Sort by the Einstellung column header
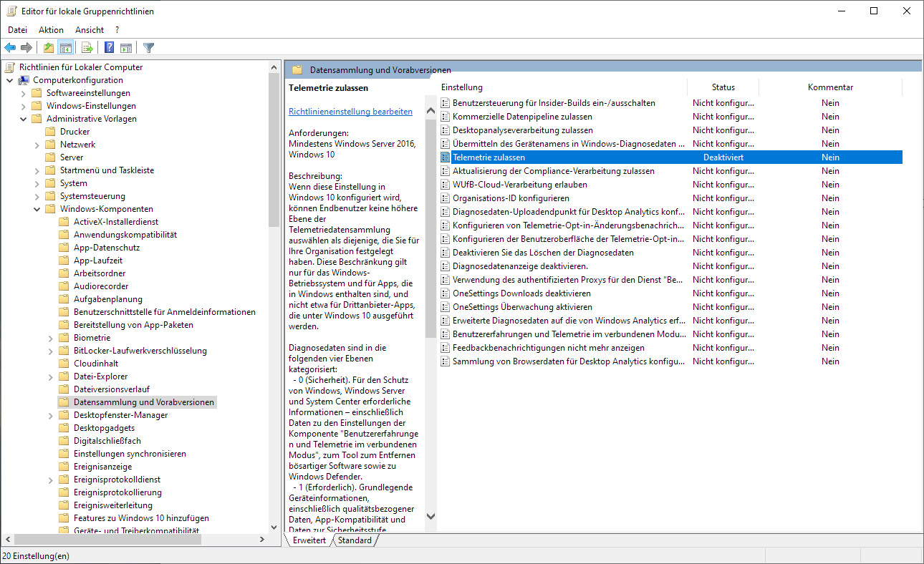This screenshot has width=924, height=564. [562, 87]
